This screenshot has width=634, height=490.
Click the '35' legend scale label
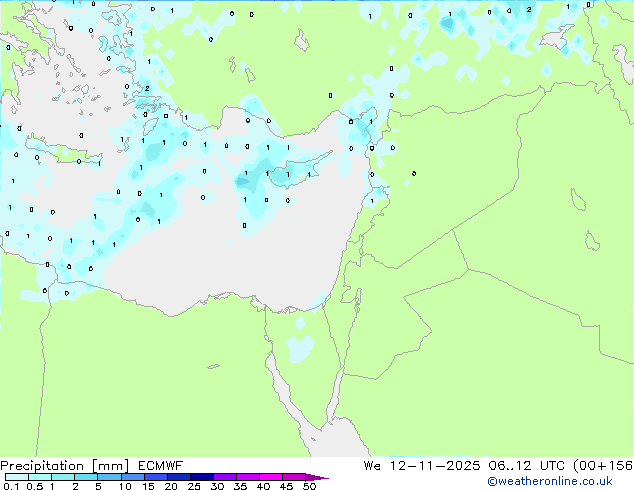pos(240,486)
